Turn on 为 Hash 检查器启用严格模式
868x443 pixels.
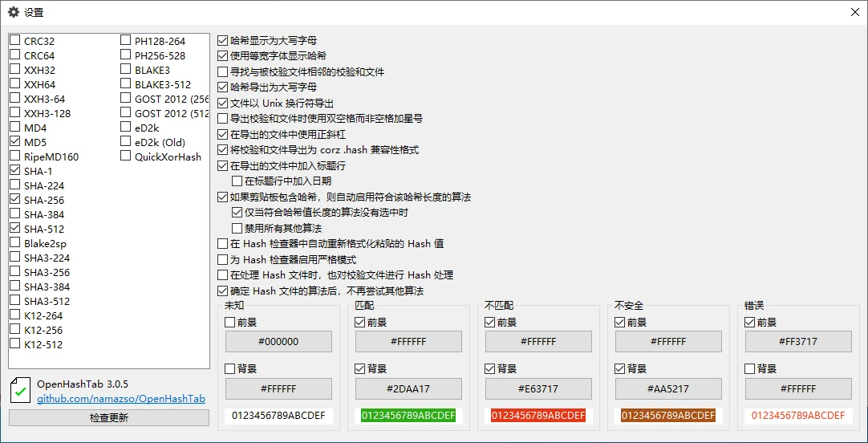pyautogui.click(x=223, y=260)
